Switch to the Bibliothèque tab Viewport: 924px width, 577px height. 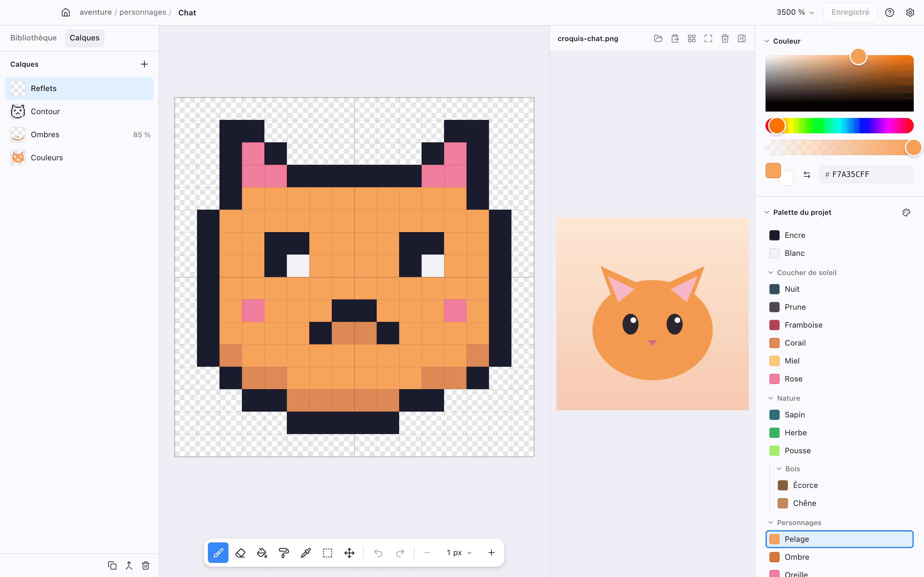click(34, 38)
